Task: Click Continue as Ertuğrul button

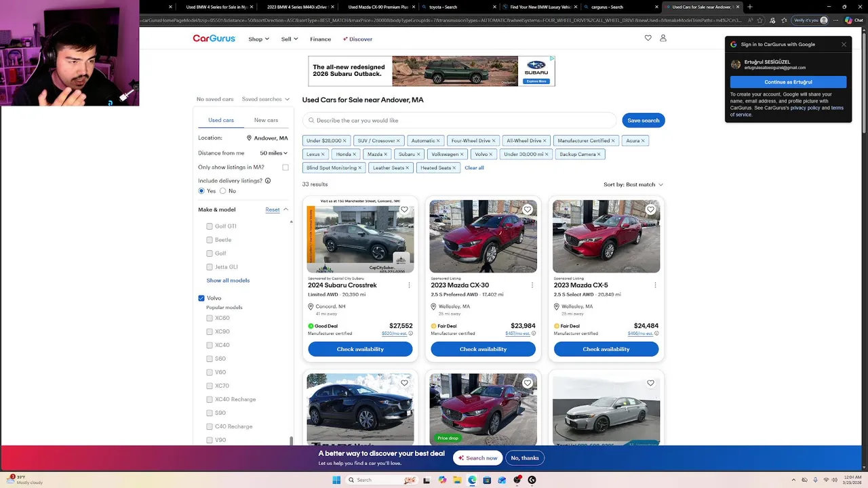Action: [788, 82]
